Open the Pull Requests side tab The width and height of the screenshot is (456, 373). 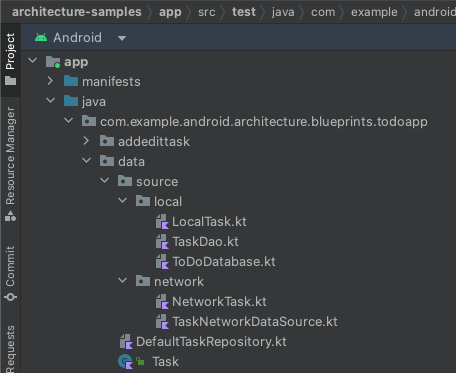pos(10,349)
